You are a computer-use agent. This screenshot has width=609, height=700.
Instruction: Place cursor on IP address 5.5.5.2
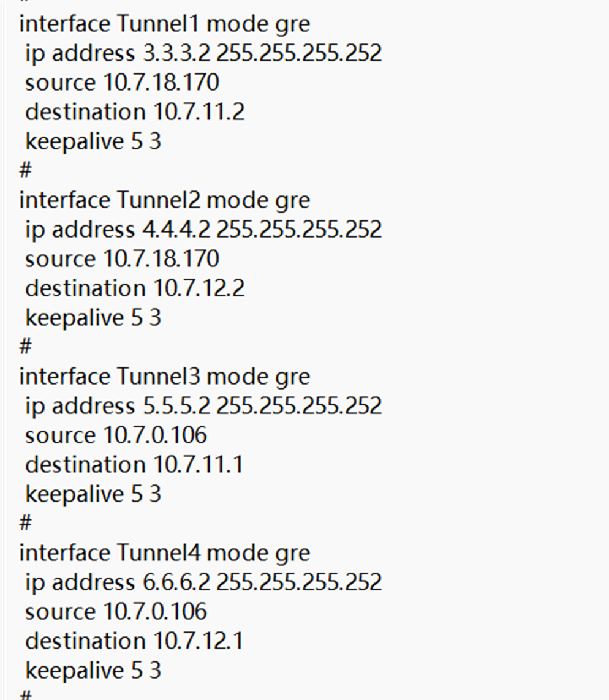(x=176, y=405)
